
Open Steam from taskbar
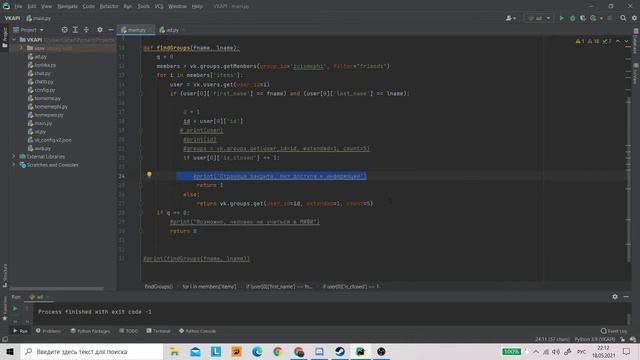click(x=340, y=351)
